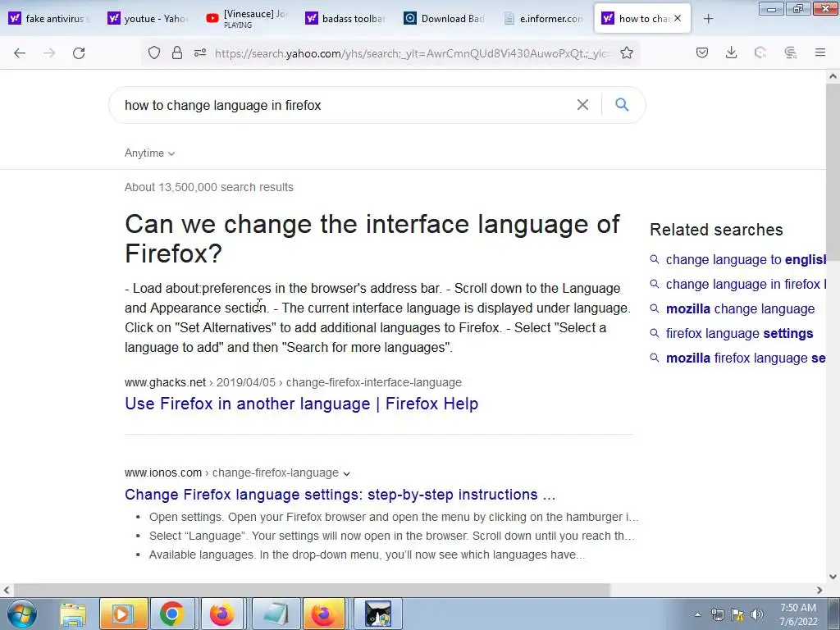This screenshot has width=840, height=630.
Task: Switch to the active Firefox taskbar window
Action: (x=323, y=614)
